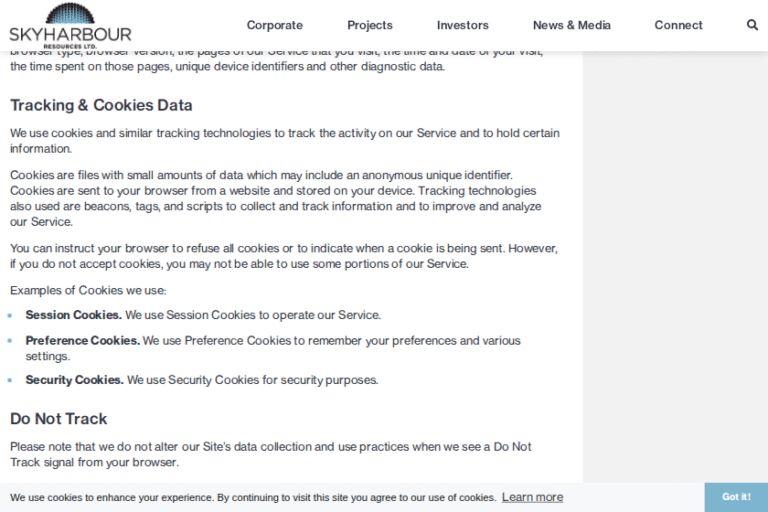The height and width of the screenshot is (512, 768).
Task: Open the Connect menu
Action: (678, 25)
